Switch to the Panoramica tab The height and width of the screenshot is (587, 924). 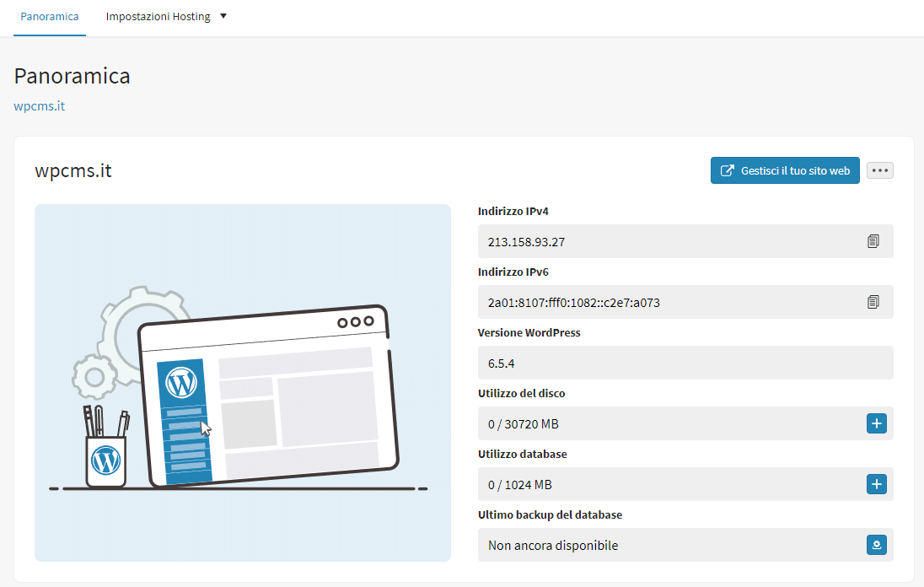50,17
